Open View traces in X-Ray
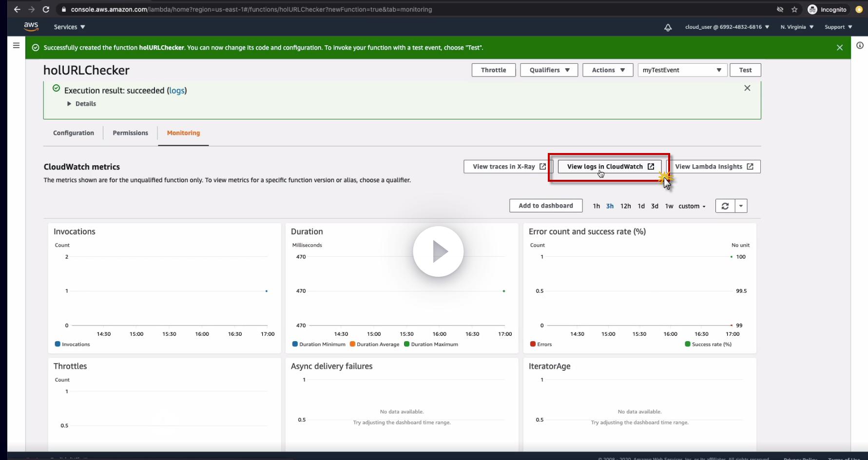Viewport: 868px width, 460px height. tap(508, 167)
